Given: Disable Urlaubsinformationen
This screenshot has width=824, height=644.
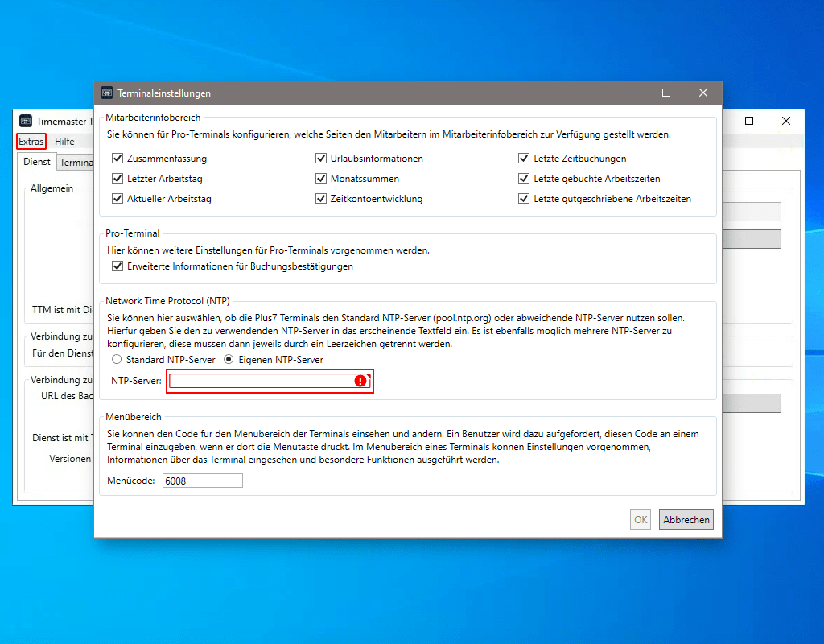Looking at the screenshot, I should click(321, 159).
